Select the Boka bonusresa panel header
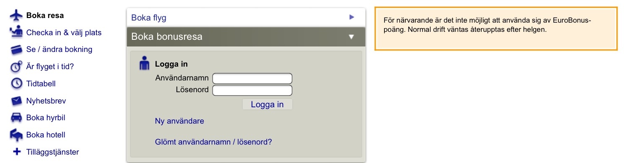The image size is (644, 163). 246,36
